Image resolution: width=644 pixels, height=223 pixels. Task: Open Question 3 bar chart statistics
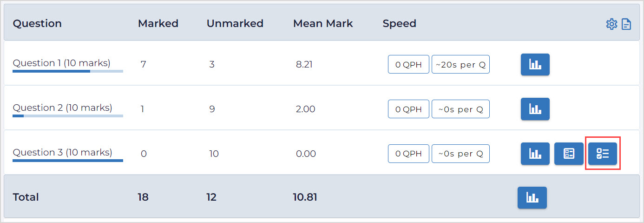pyautogui.click(x=535, y=154)
